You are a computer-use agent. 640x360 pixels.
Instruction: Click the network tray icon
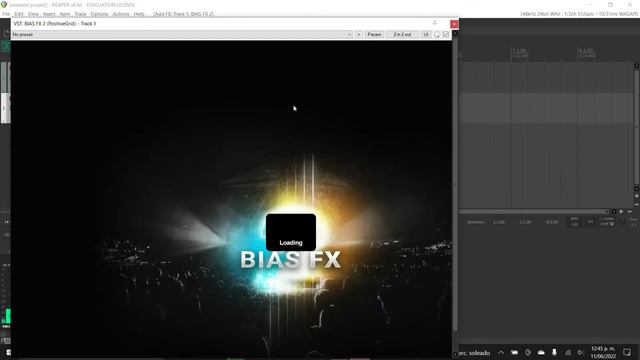click(x=568, y=352)
